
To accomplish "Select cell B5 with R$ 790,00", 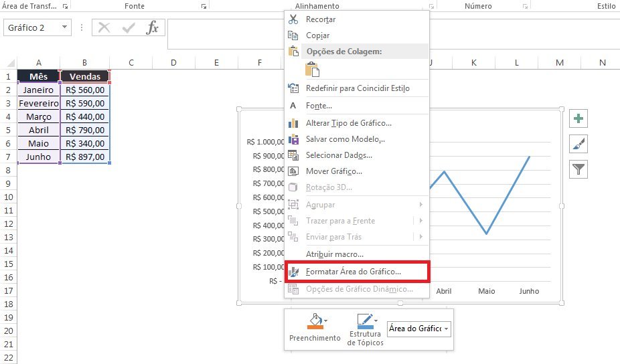I will click(x=85, y=130).
